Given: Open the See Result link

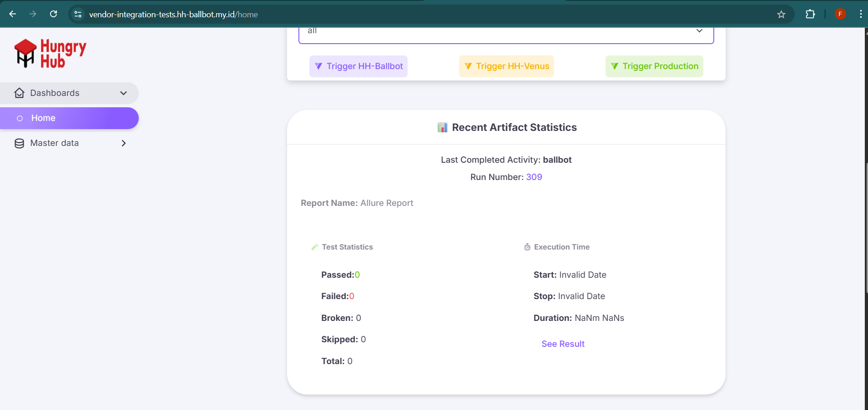Looking at the screenshot, I should click(563, 344).
